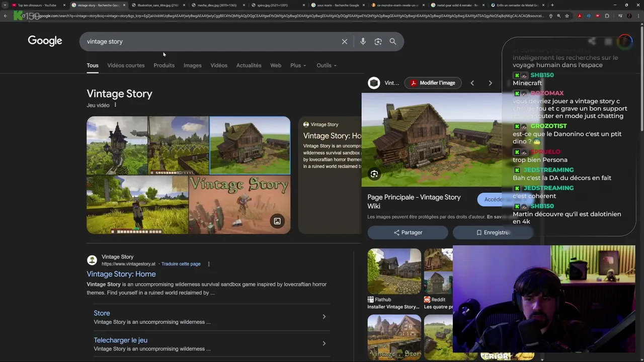Switch to the Images tab
This screenshot has width=644, height=362.
(x=192, y=65)
